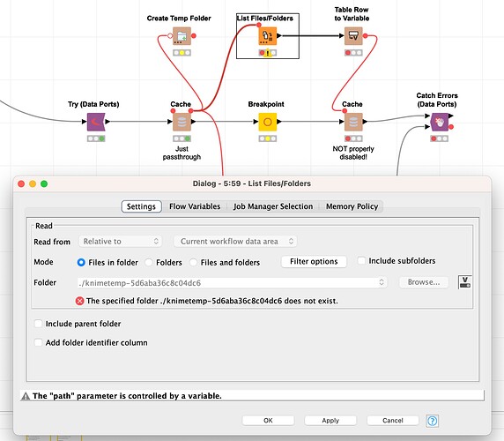
Task: Open the Memory Policy tab
Action: tap(352, 206)
